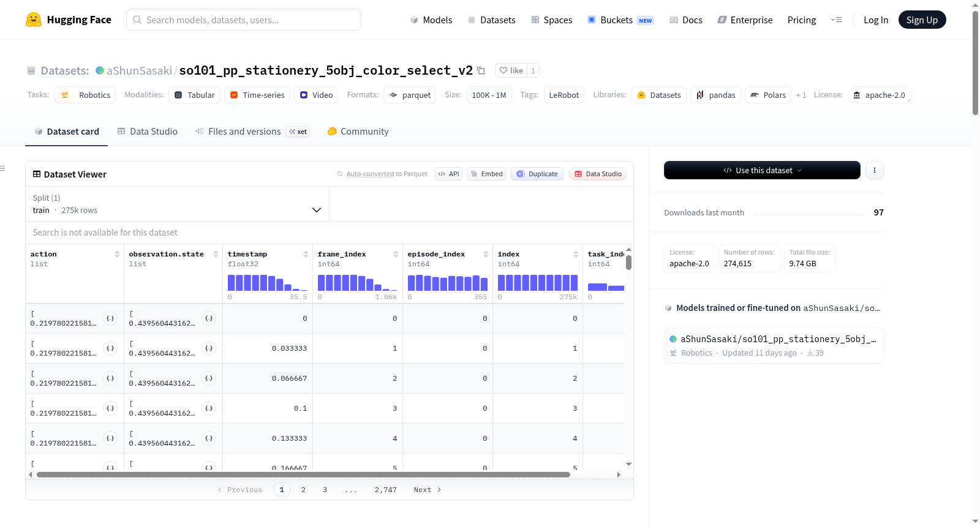Screen dimensions: 980x527
Task: Focus the search models, datasets, users field
Action: [x=244, y=20]
